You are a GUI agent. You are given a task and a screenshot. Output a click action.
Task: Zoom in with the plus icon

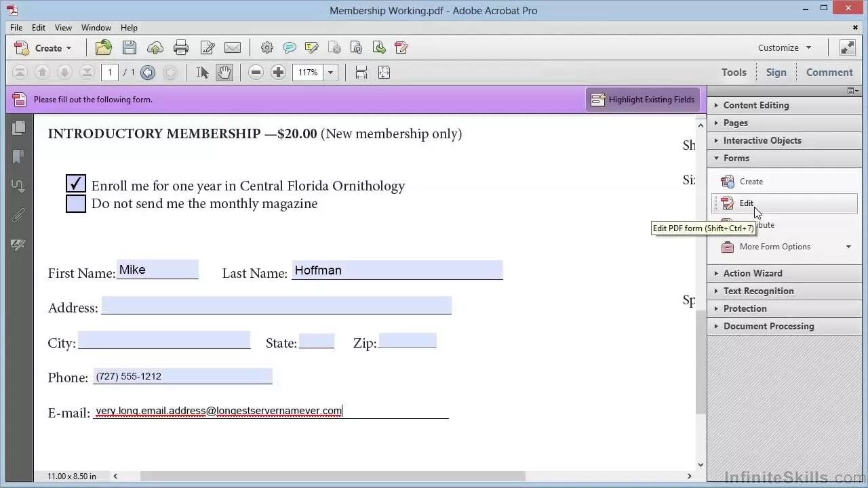(x=278, y=73)
